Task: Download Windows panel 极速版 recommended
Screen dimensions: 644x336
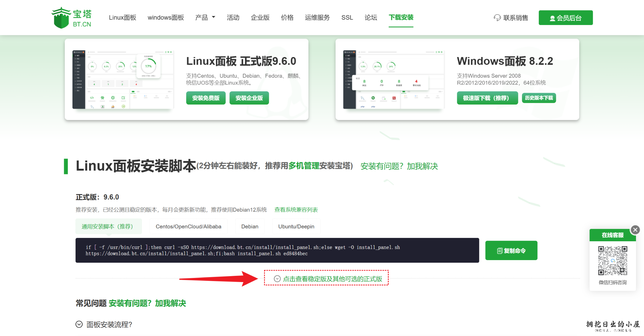Action: [x=487, y=98]
